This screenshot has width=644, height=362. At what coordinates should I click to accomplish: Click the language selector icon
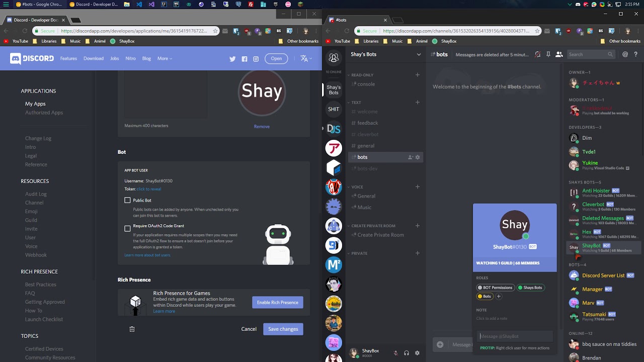(305, 58)
